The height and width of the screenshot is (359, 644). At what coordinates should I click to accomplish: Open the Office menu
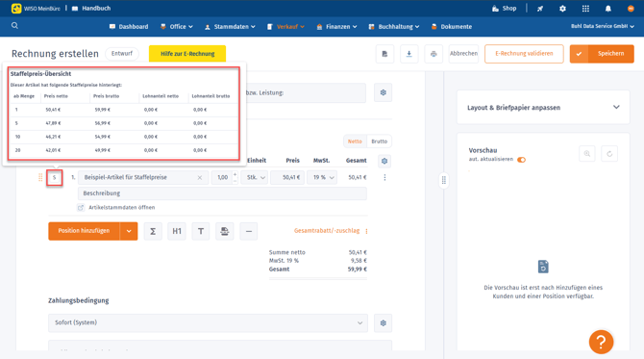tap(177, 27)
